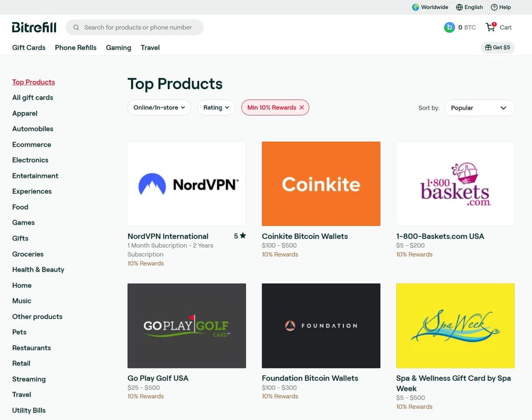Image resolution: width=532 pixels, height=420 pixels.
Task: Select Ecommerce category
Action: (32, 145)
